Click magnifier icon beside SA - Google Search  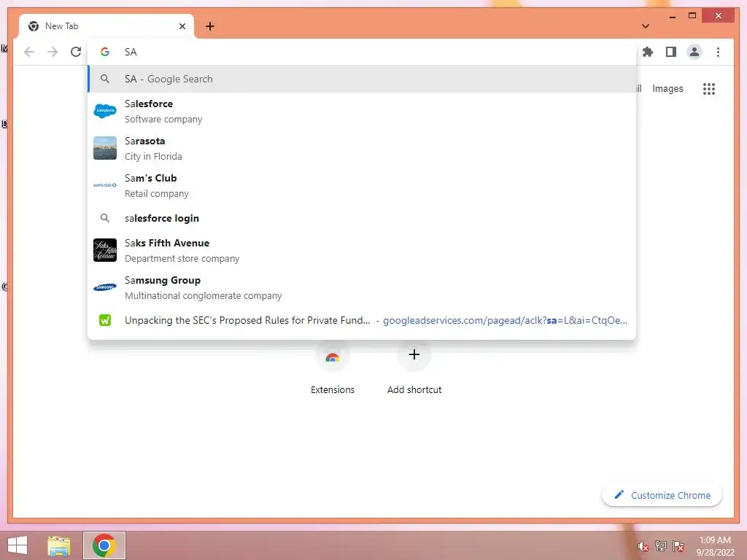point(105,79)
